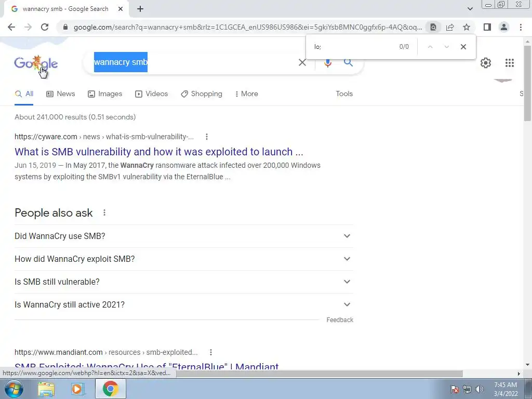This screenshot has height=399, width=532.
Task: Open Windows Media Player from taskbar
Action: click(x=77, y=389)
